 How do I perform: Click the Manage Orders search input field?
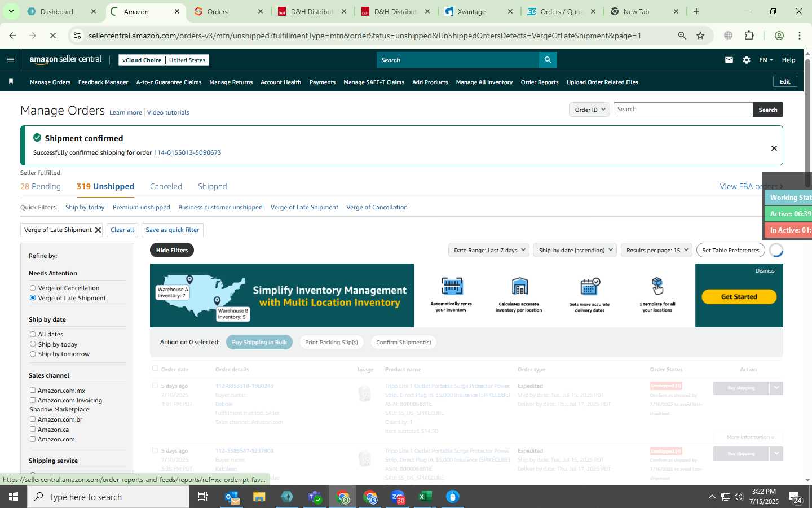(x=683, y=110)
